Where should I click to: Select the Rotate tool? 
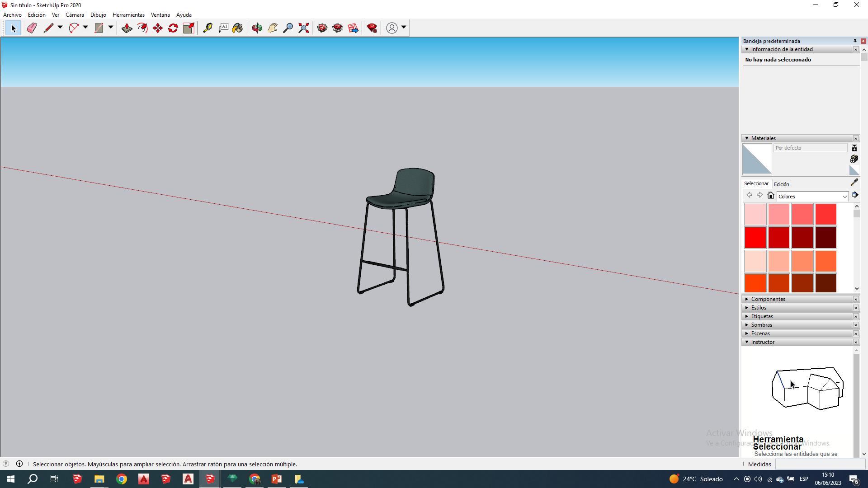(x=173, y=28)
